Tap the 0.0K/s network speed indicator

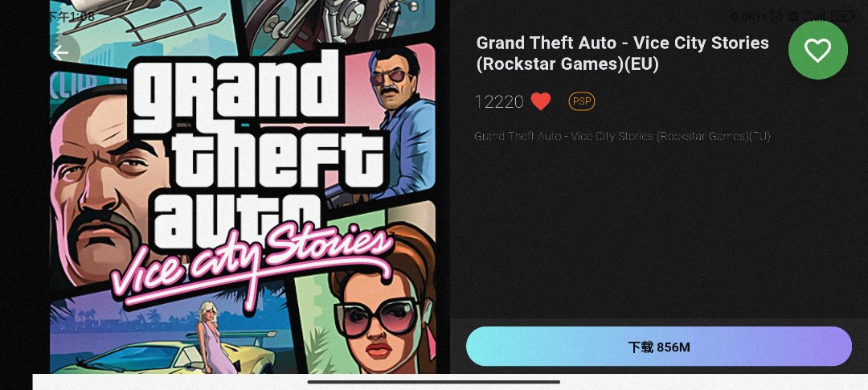[x=750, y=17]
